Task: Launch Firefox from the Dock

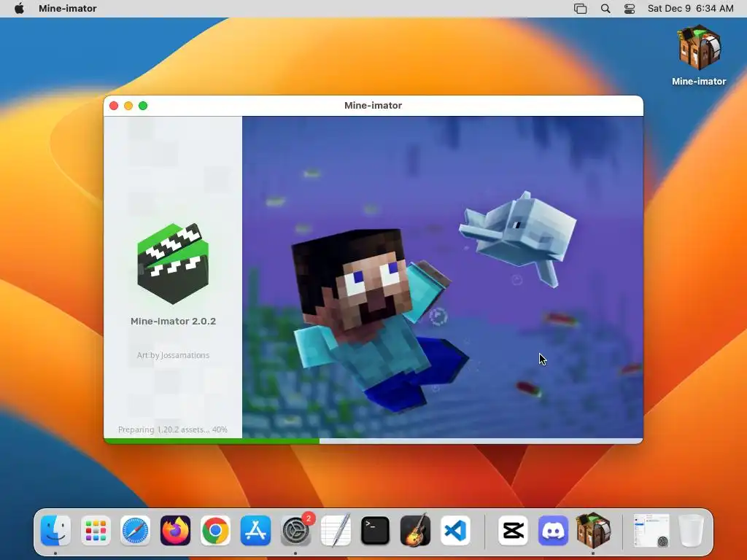Action: click(x=175, y=530)
